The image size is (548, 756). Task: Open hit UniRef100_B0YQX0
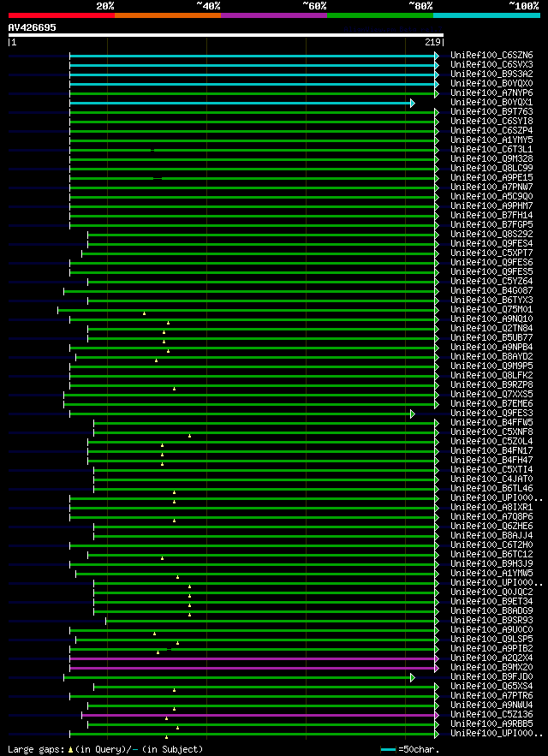click(x=491, y=84)
